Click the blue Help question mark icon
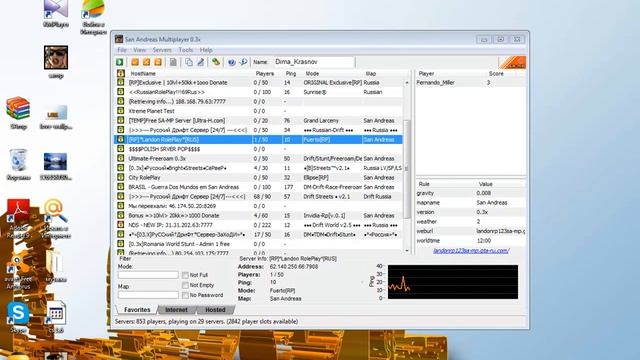The width and height of the screenshot is (640, 360). click(231, 62)
